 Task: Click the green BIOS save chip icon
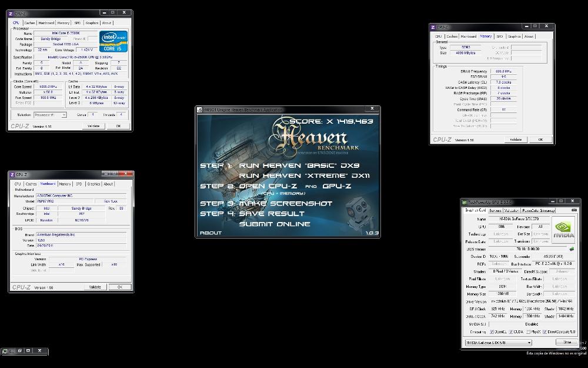572,248
